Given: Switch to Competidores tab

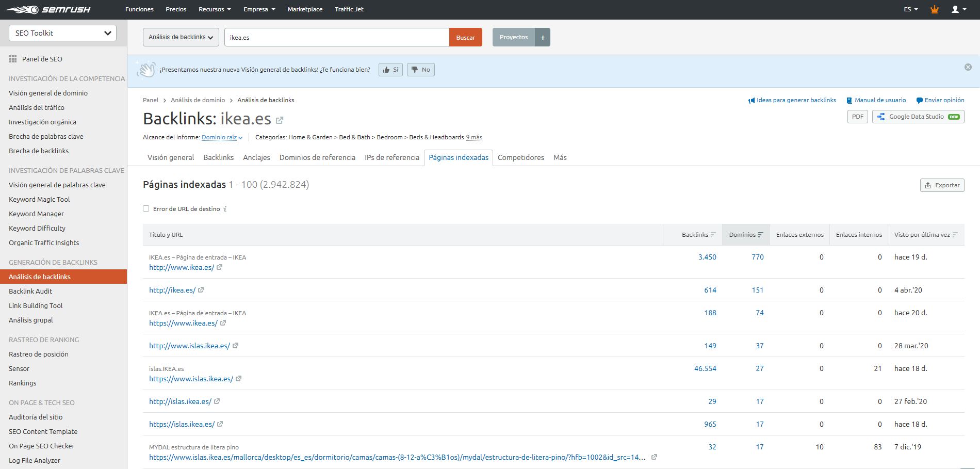Looking at the screenshot, I should click(x=521, y=157).
